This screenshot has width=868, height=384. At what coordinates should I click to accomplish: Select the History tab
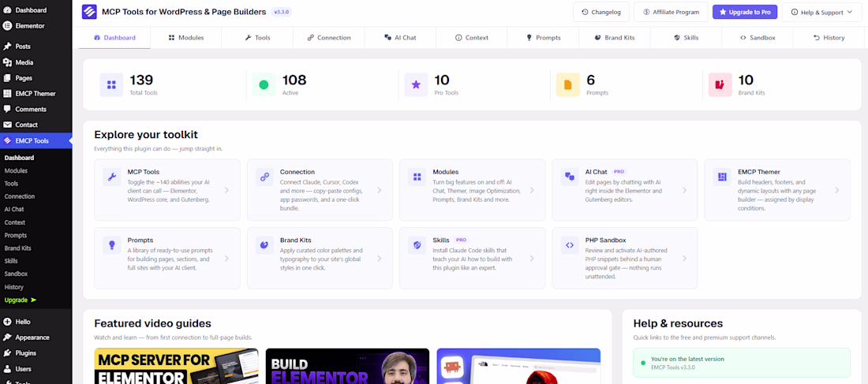pos(829,38)
